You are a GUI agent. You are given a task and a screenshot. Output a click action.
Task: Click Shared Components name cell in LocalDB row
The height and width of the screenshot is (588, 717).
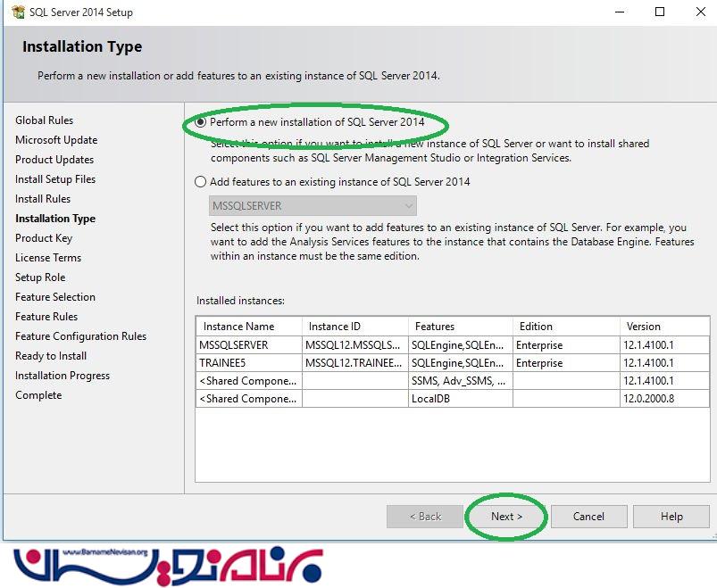(249, 399)
